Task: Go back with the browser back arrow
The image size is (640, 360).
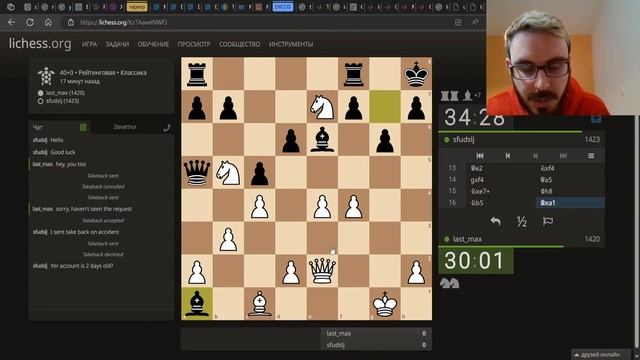Action: (11, 22)
